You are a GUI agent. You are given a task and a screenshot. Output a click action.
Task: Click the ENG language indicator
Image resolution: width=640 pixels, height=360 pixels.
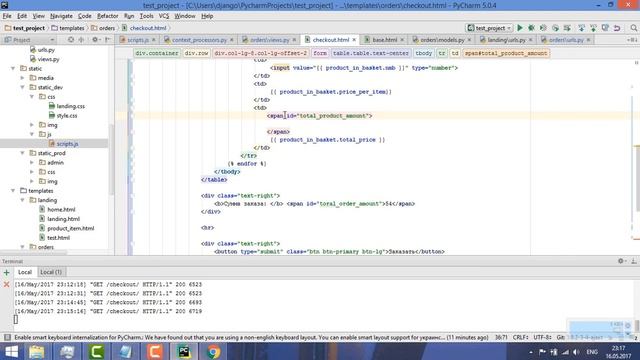pos(592,352)
